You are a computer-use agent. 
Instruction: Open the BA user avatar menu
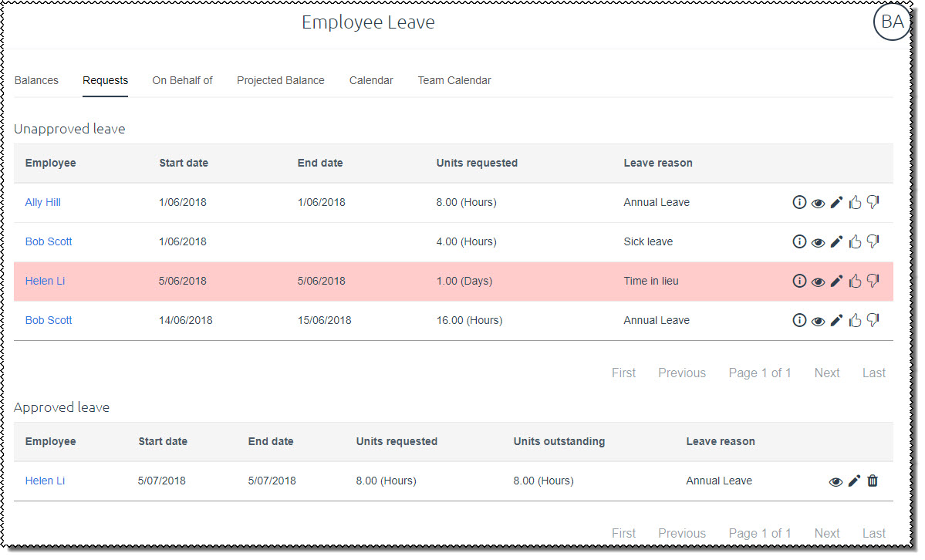(892, 22)
